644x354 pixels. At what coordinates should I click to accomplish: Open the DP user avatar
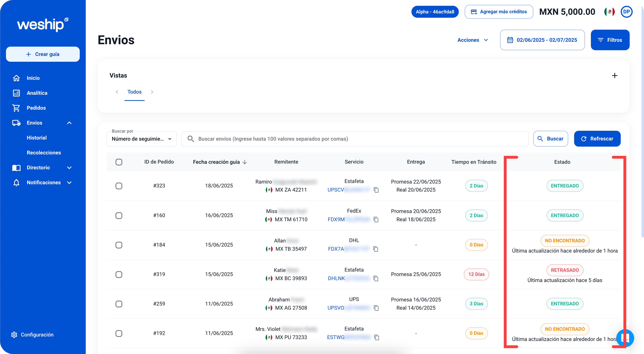point(626,12)
